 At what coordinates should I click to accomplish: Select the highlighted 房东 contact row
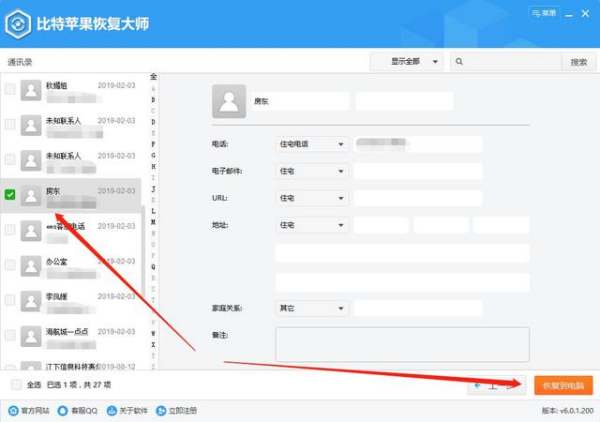70,196
